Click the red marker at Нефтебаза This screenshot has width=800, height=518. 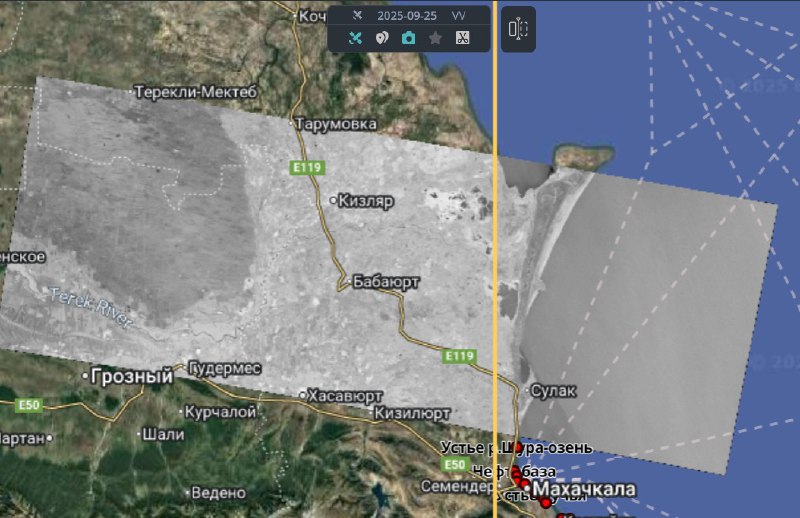pos(516,471)
